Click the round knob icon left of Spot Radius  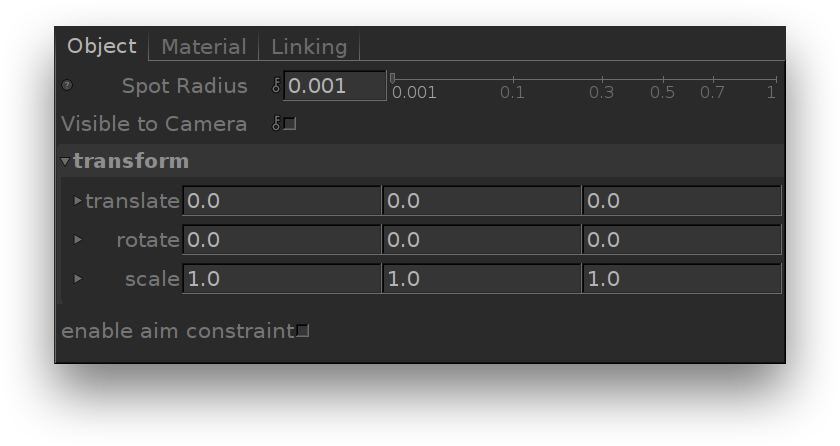(67, 86)
